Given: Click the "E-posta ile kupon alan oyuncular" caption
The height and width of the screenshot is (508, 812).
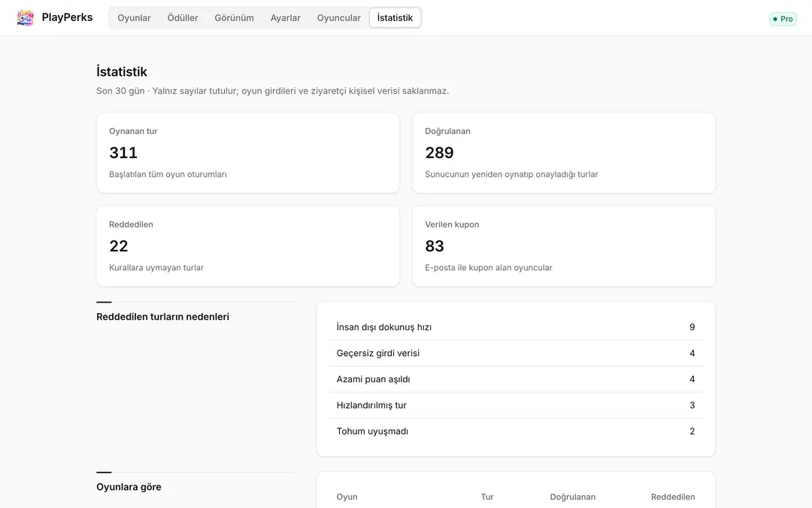Looking at the screenshot, I should pyautogui.click(x=489, y=267).
